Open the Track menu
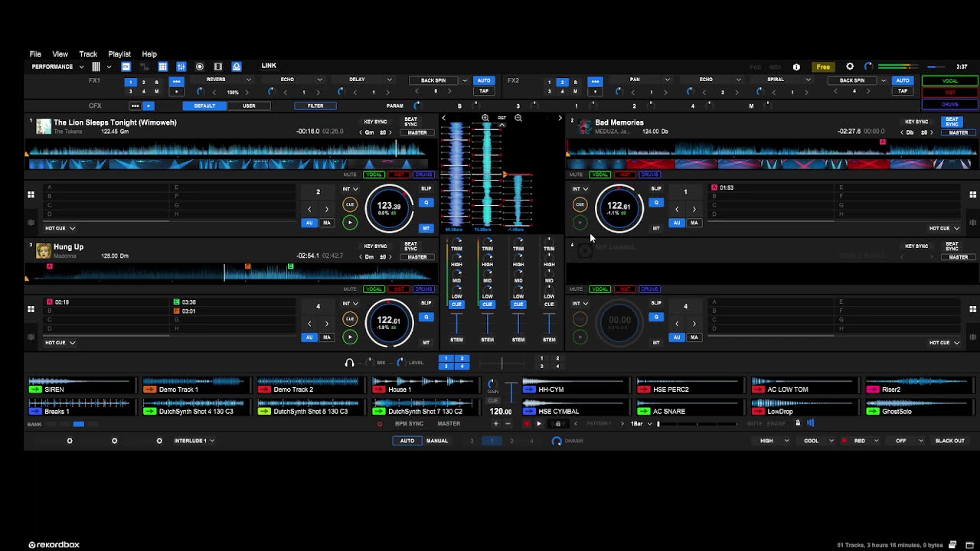 88,54
